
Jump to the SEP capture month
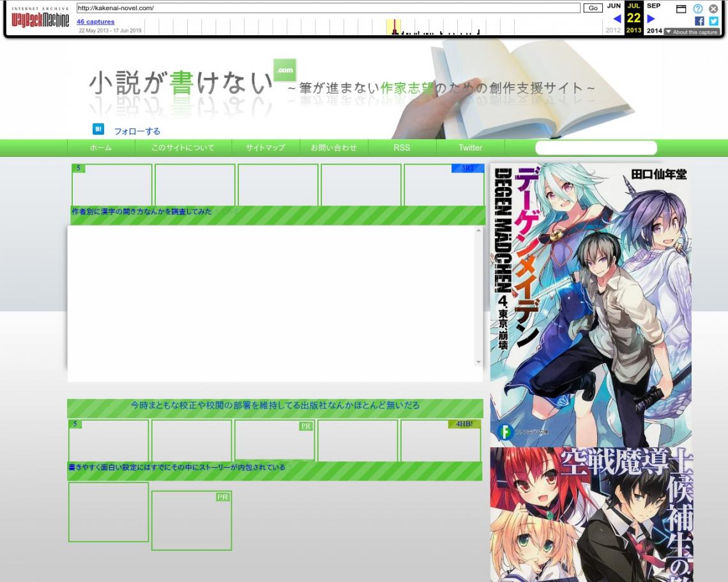[654, 6]
